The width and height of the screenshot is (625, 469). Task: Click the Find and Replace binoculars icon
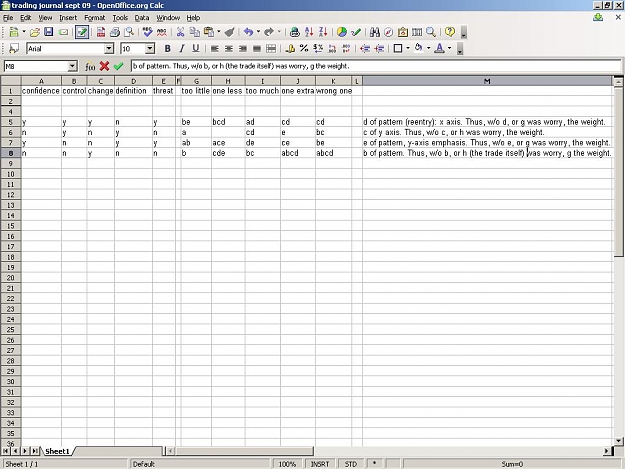[x=375, y=32]
